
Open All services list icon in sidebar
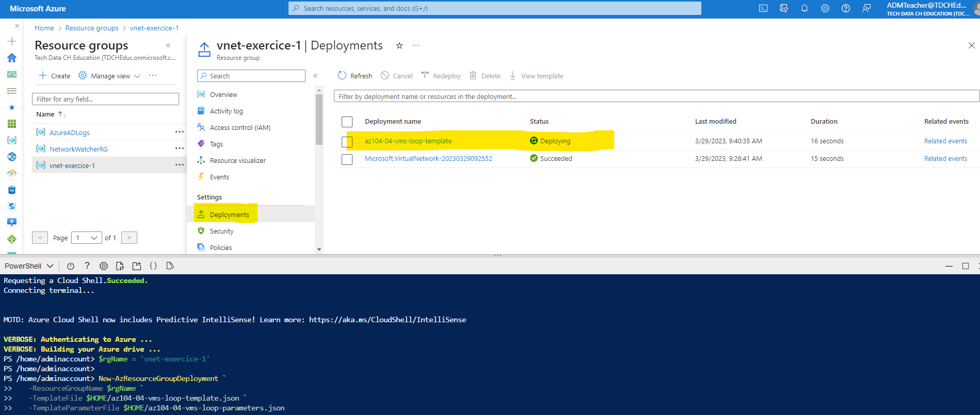(x=12, y=91)
